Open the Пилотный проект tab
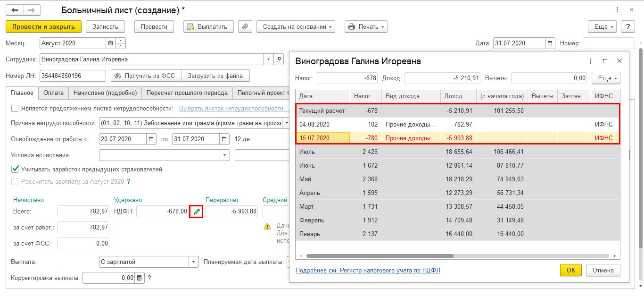 click(x=261, y=93)
